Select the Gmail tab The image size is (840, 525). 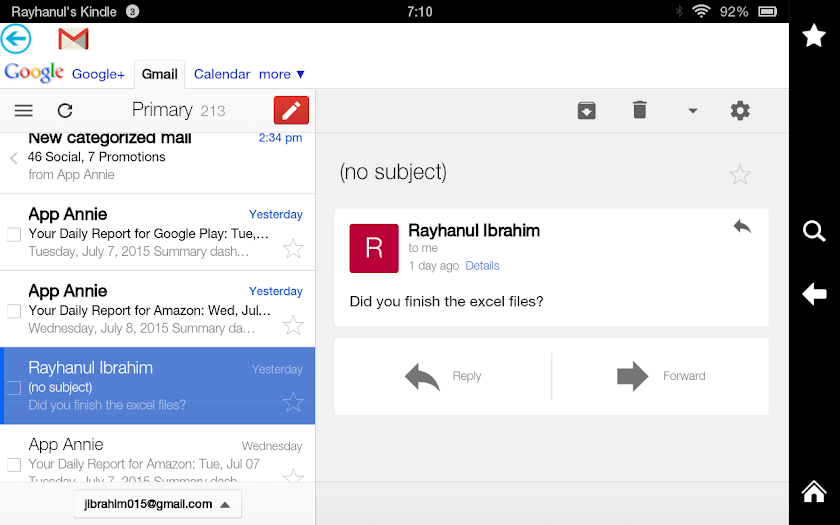(159, 74)
